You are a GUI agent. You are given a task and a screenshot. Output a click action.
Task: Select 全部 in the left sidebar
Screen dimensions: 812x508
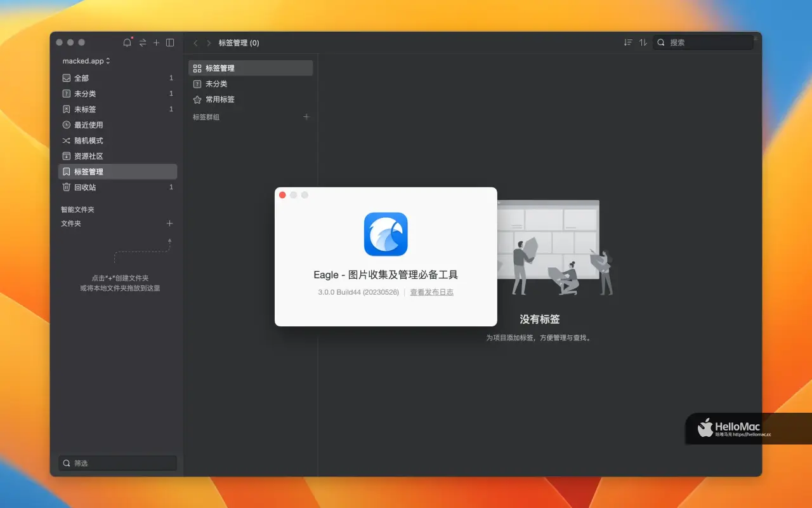click(x=117, y=78)
